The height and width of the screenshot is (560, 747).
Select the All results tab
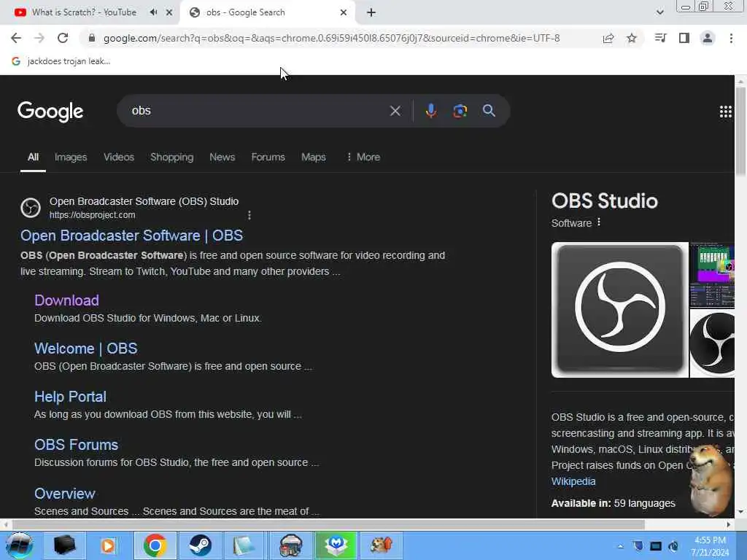pyautogui.click(x=33, y=157)
